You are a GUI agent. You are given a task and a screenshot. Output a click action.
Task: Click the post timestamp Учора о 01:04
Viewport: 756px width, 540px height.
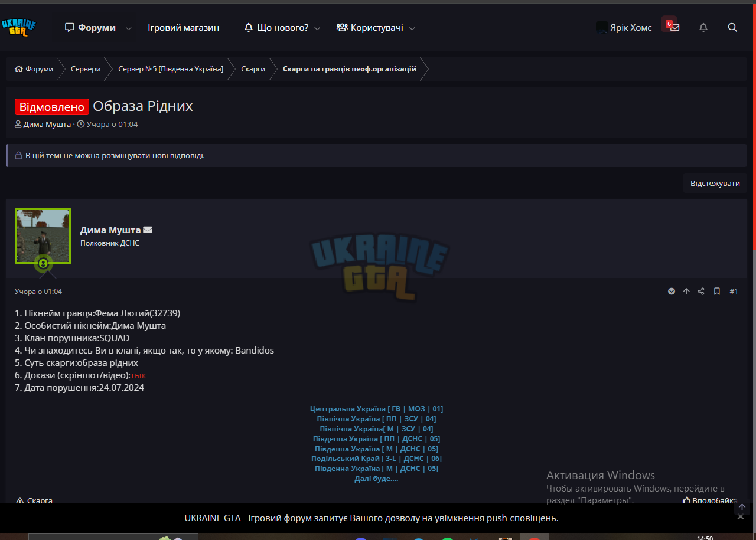point(38,292)
